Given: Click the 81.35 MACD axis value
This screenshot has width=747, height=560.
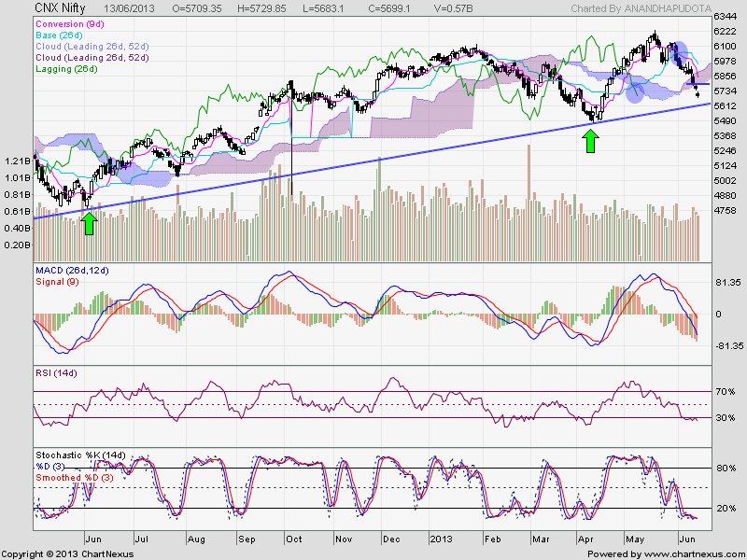Looking at the screenshot, I should 728,283.
